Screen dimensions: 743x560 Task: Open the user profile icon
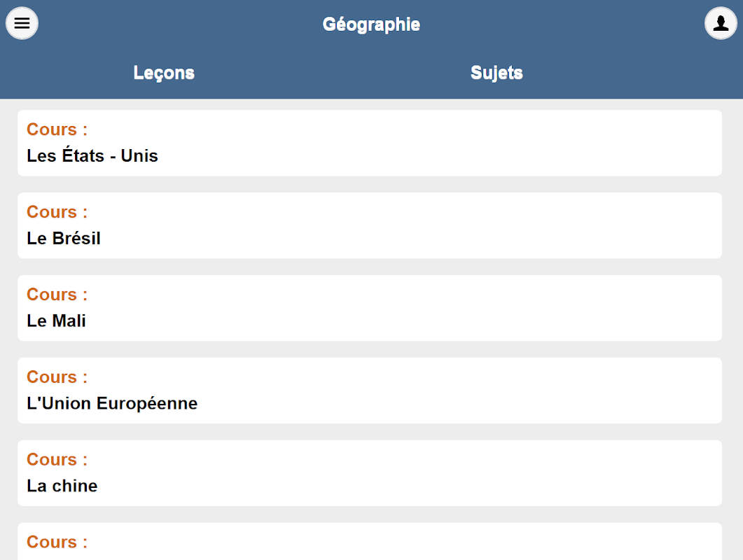[721, 24]
